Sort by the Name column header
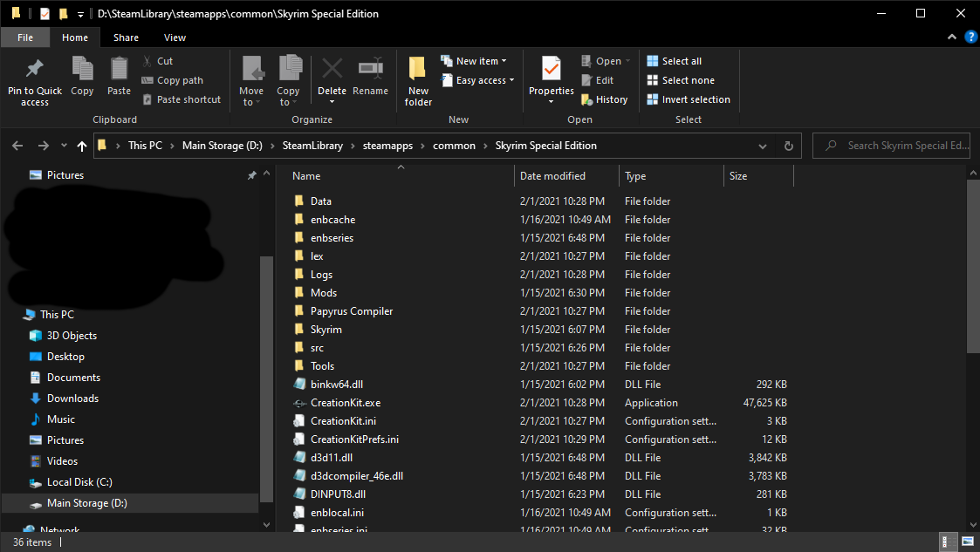Viewport: 980px width, 552px height. pos(400,176)
